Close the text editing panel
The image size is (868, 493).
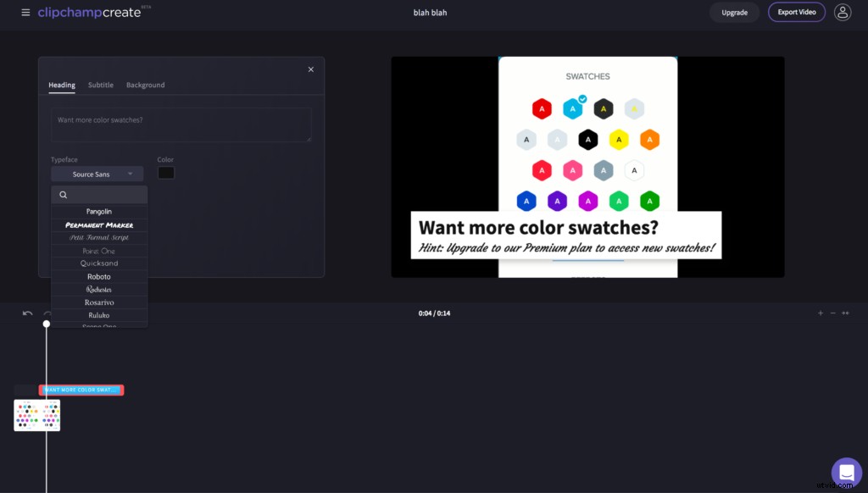pos(310,69)
